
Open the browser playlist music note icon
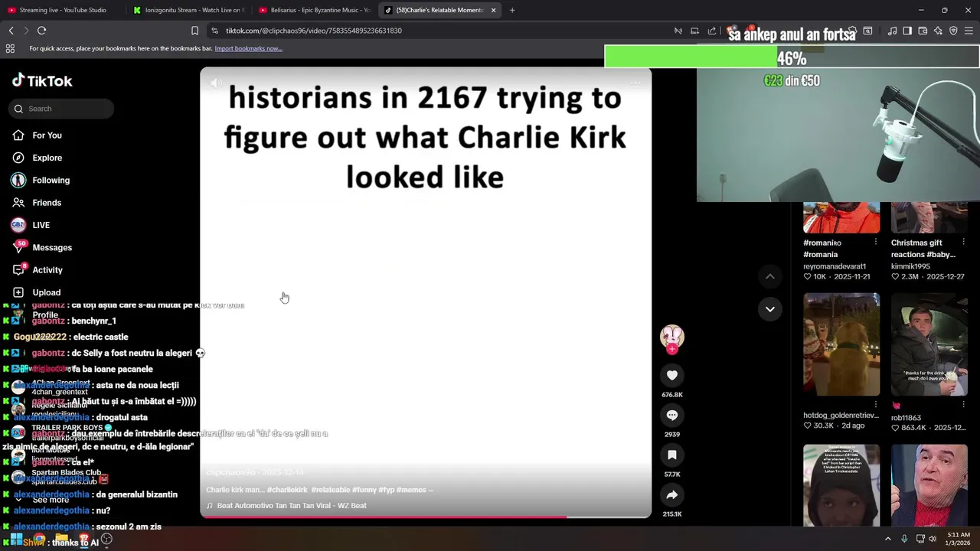pyautogui.click(x=892, y=31)
